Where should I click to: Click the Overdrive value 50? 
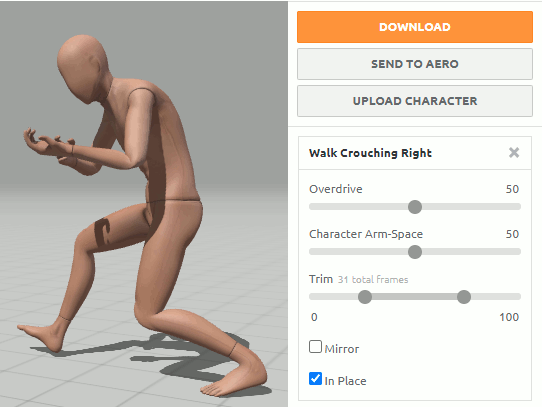(512, 189)
